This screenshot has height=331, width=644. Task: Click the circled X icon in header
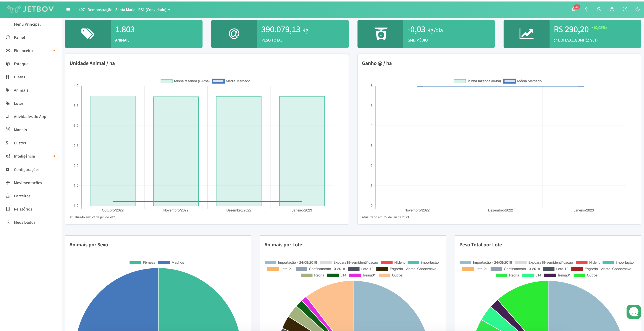click(599, 10)
